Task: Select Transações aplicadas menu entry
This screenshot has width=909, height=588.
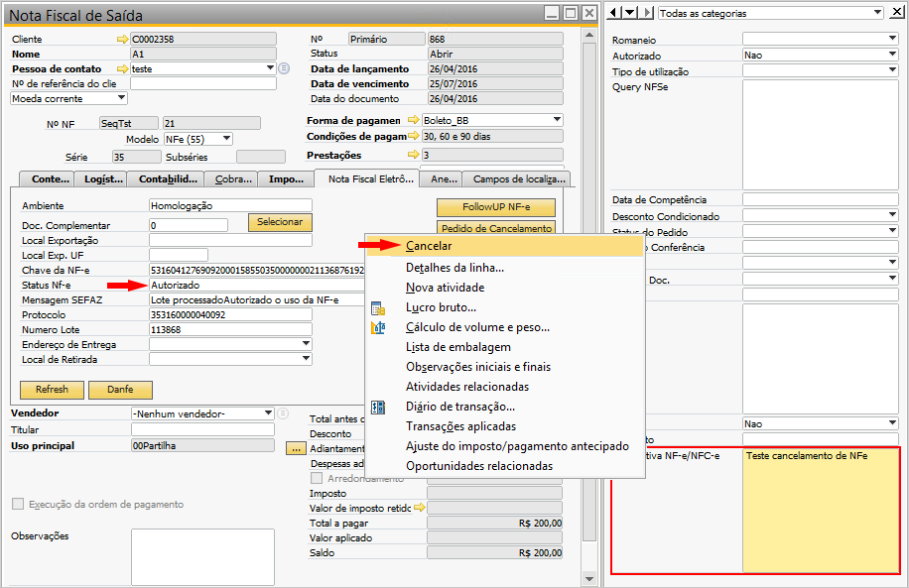Action: pyautogui.click(x=504, y=426)
